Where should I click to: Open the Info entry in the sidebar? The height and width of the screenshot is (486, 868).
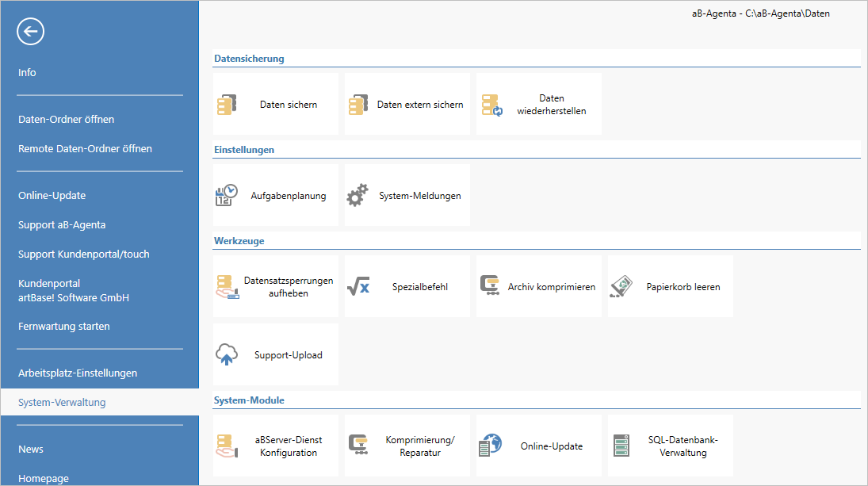point(27,72)
